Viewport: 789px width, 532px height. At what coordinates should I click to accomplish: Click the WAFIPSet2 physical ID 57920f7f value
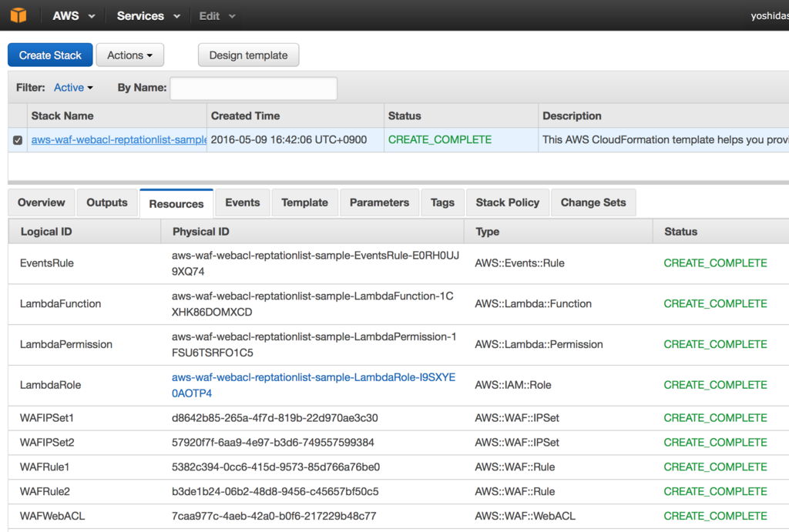tap(273, 443)
